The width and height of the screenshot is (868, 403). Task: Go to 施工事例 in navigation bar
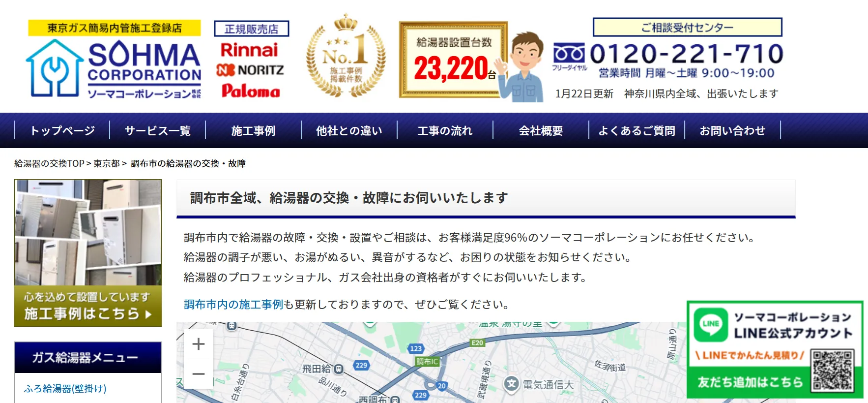pyautogui.click(x=253, y=131)
